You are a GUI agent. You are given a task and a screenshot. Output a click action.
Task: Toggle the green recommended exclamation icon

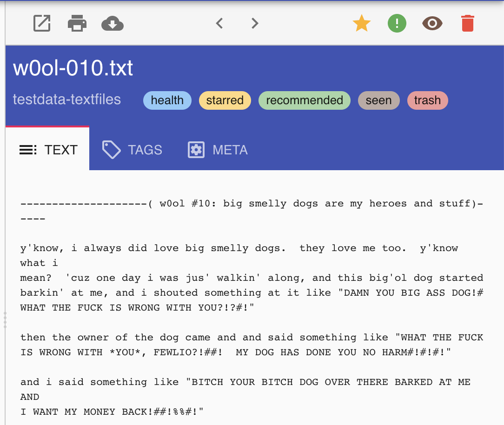(x=397, y=23)
